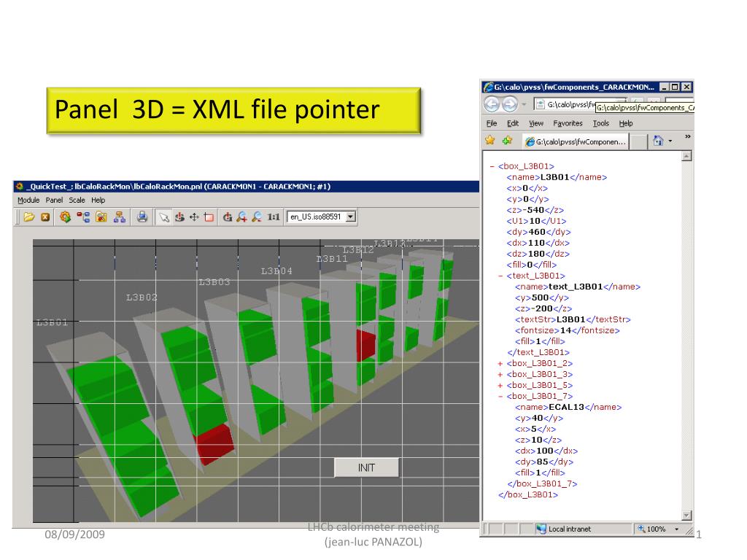Open the 100% zoom level dropdown arrow
The width and height of the screenshot is (747, 560).
tap(676, 529)
